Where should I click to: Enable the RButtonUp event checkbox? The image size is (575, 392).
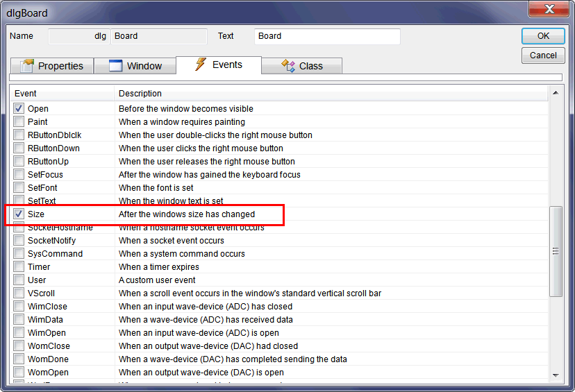click(x=19, y=161)
